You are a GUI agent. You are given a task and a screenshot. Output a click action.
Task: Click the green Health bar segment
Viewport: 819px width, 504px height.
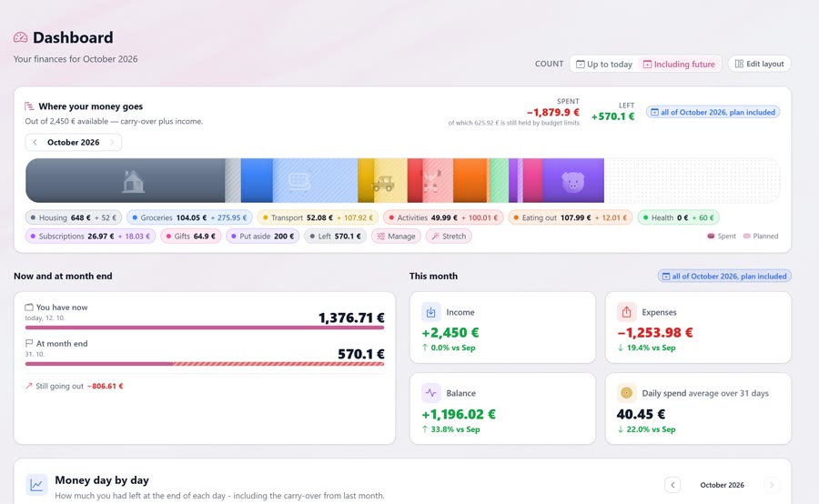(499, 181)
